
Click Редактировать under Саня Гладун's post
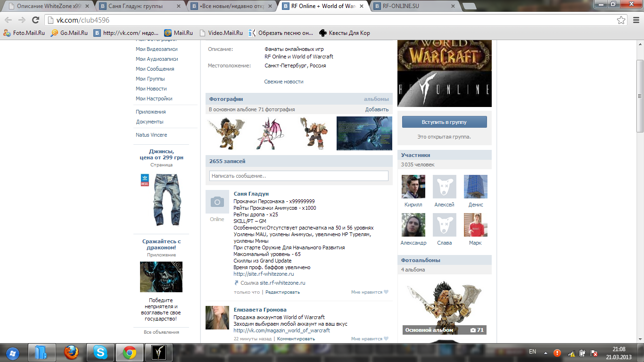tap(282, 292)
